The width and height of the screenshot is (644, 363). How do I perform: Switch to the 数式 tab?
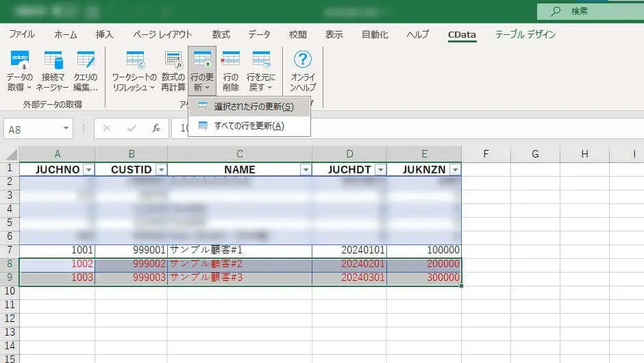pos(221,34)
